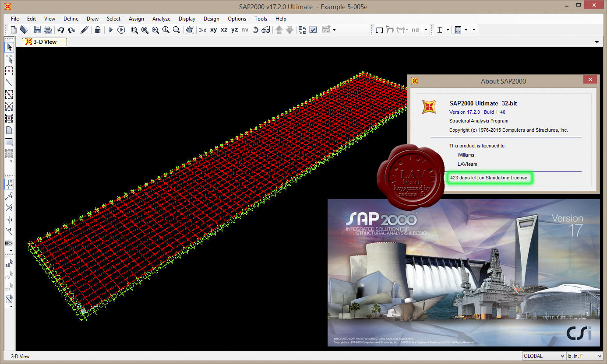Open the toolbar overflow arrow at far right
Screen dimensions: 607x364
point(474,30)
